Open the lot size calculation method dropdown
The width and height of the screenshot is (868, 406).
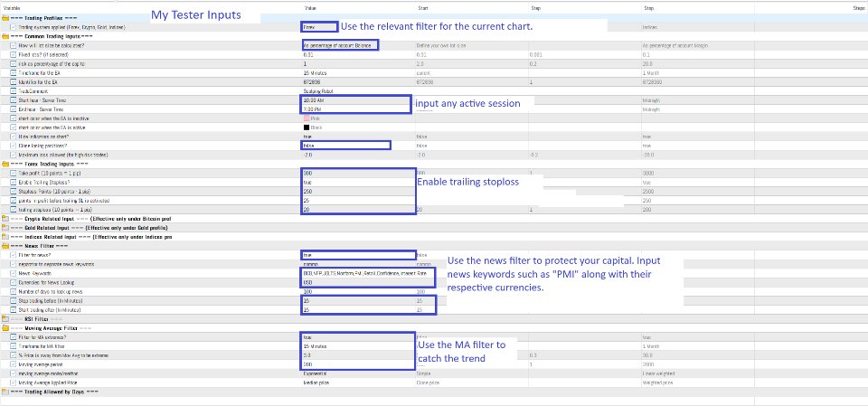point(336,44)
